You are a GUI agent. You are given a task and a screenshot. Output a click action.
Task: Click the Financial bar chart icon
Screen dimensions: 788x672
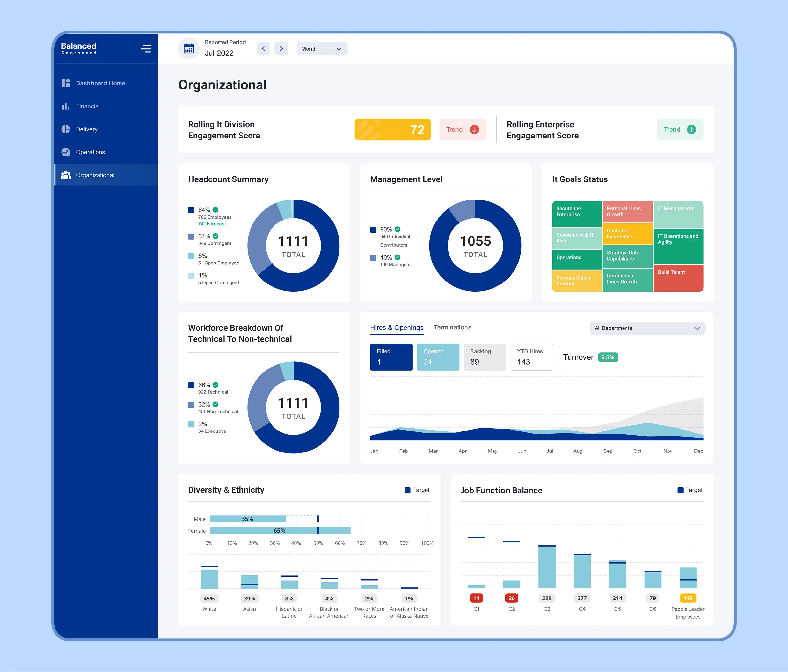(x=66, y=106)
